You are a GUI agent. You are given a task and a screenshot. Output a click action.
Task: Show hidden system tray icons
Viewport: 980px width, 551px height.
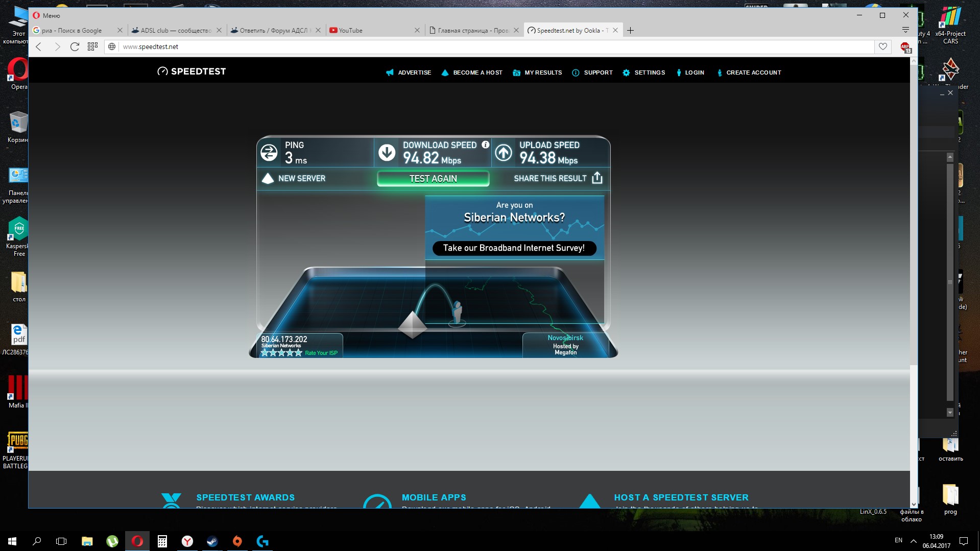point(913,541)
